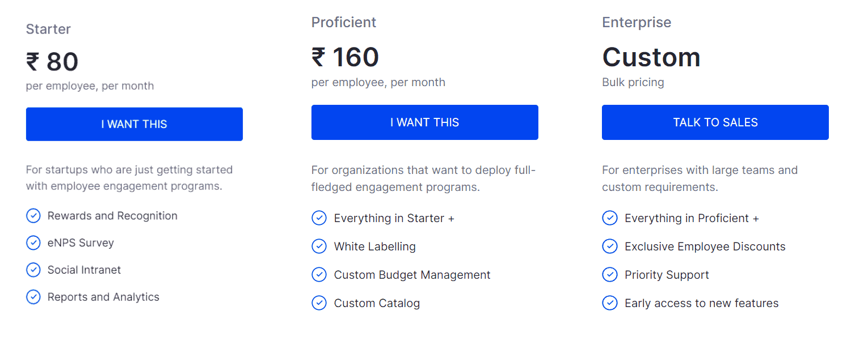Click the ₹ 80 price text

(x=52, y=61)
